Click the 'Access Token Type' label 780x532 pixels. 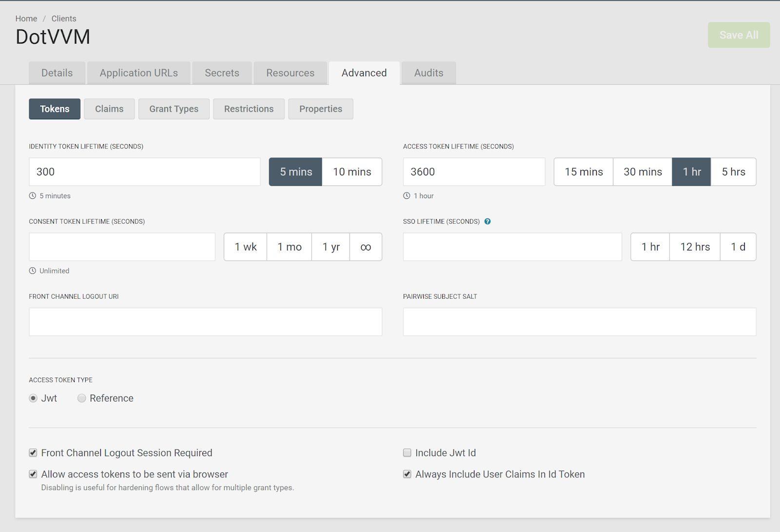click(x=60, y=380)
